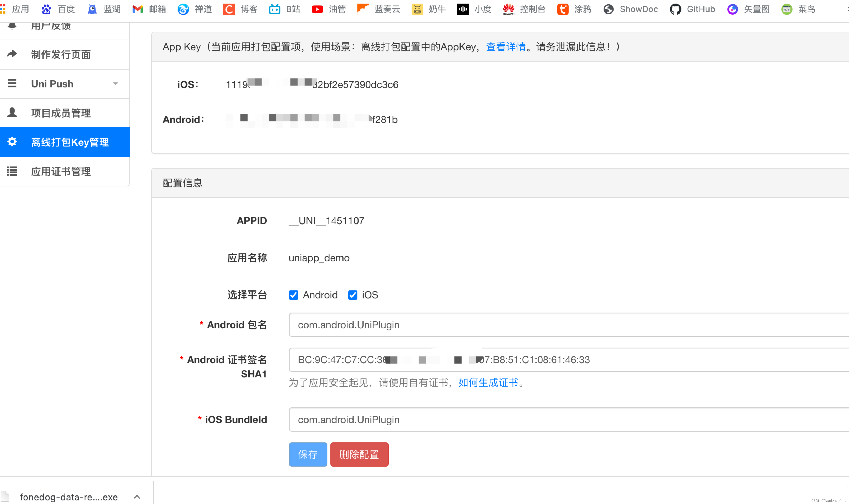This screenshot has width=849, height=504.
Task: Uncheck the Android platform checkbox
Action: tap(293, 295)
